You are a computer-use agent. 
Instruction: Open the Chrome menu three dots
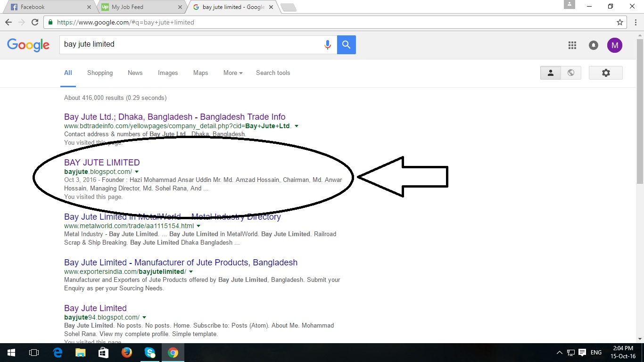635,22
